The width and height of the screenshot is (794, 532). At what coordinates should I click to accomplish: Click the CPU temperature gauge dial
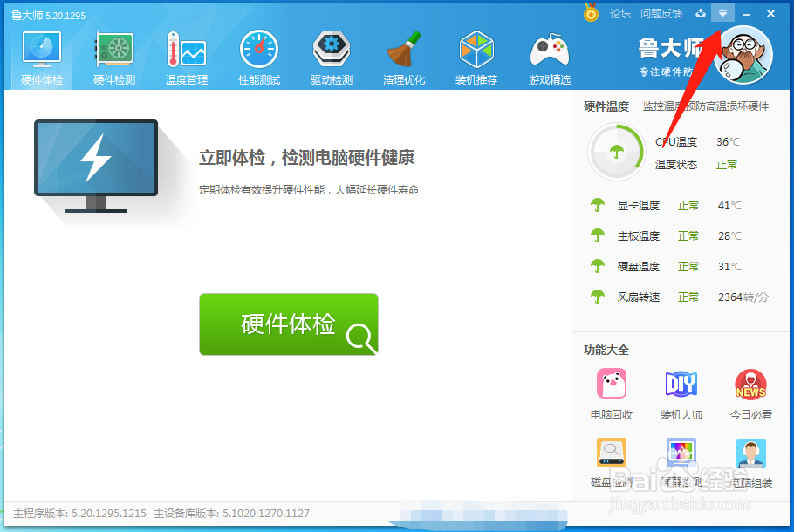coord(616,152)
